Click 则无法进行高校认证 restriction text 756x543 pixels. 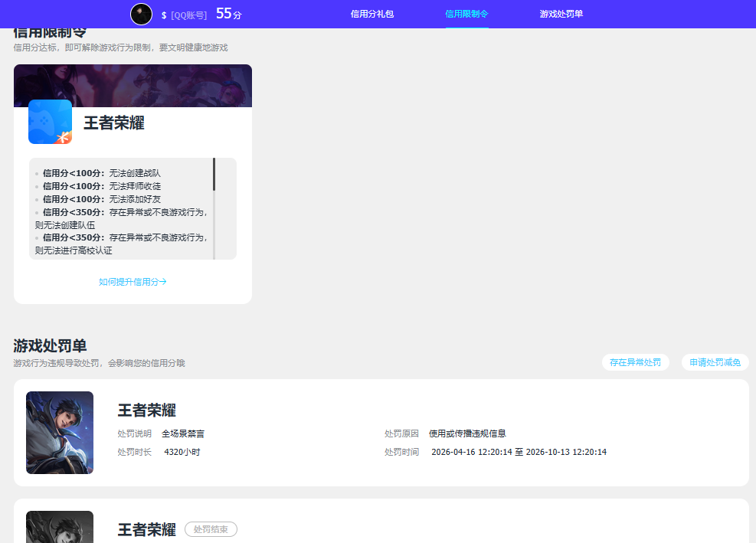point(74,250)
